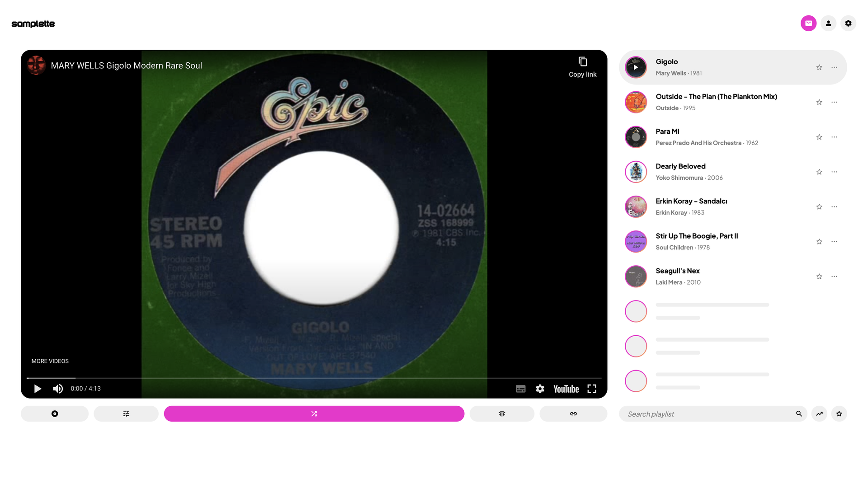
Task: Open the YouTube player settings gear
Action: 540,389
